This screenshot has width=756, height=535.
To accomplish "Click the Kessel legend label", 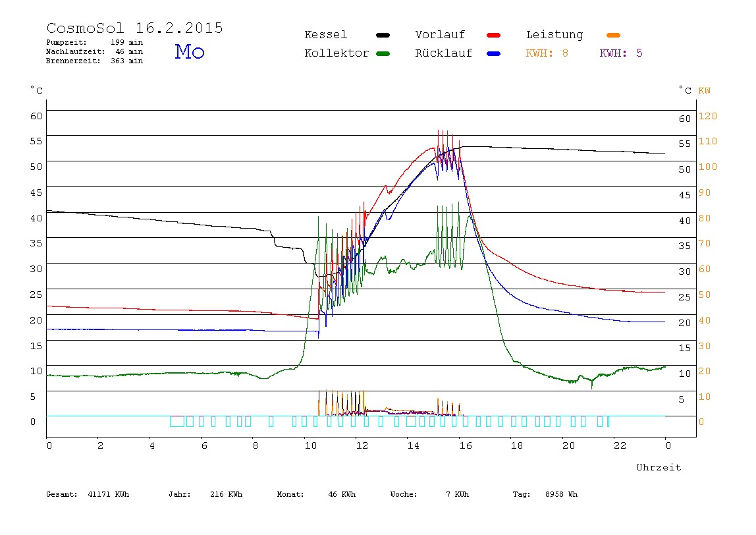I will click(x=325, y=35).
